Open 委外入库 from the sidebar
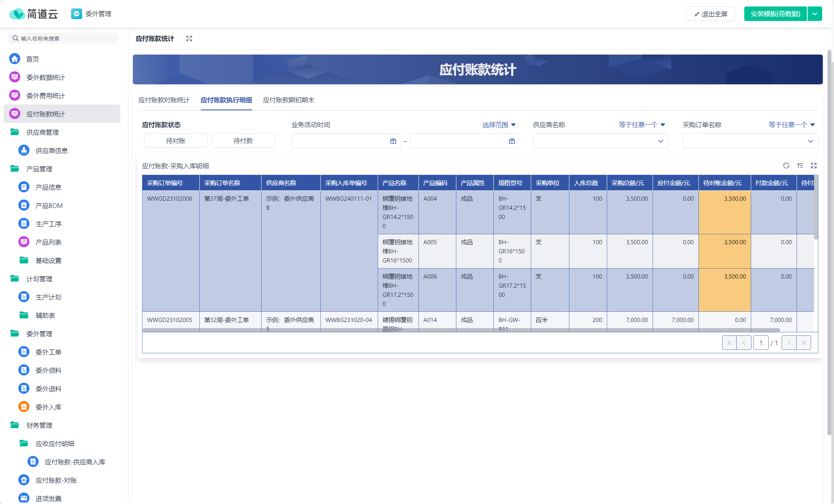The image size is (834, 504). pyautogui.click(x=48, y=407)
